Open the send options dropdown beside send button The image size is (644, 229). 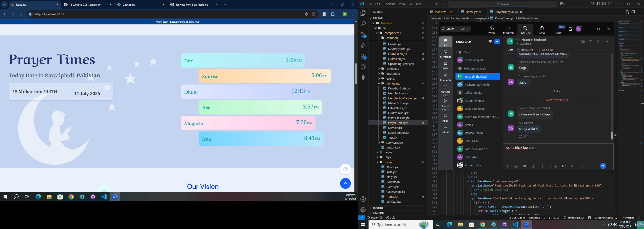608,166
